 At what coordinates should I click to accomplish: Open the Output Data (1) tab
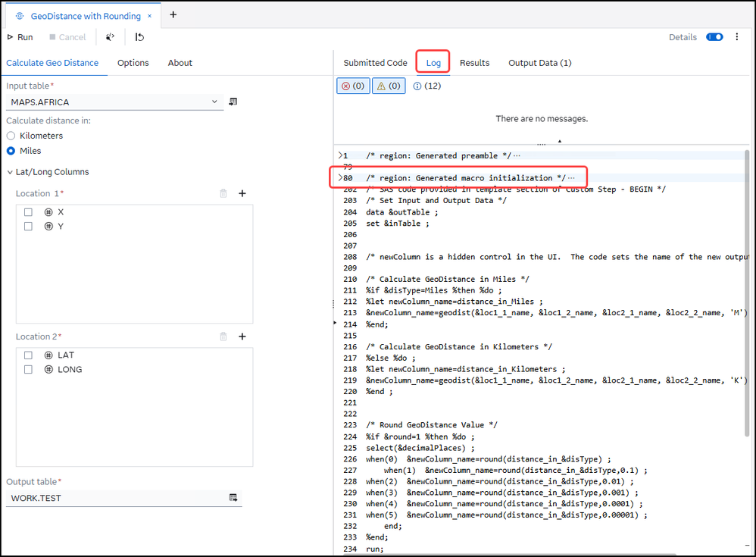[539, 63]
